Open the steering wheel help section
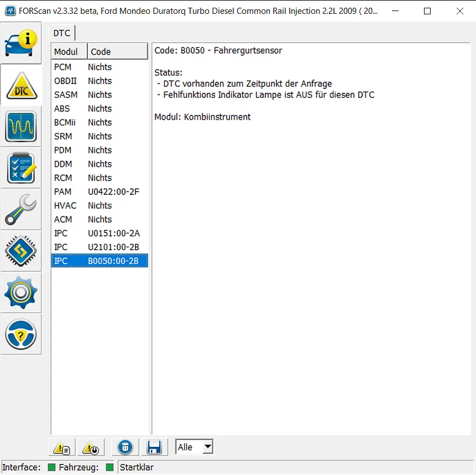Image resolution: width=476 pixels, height=475 pixels. click(21, 334)
